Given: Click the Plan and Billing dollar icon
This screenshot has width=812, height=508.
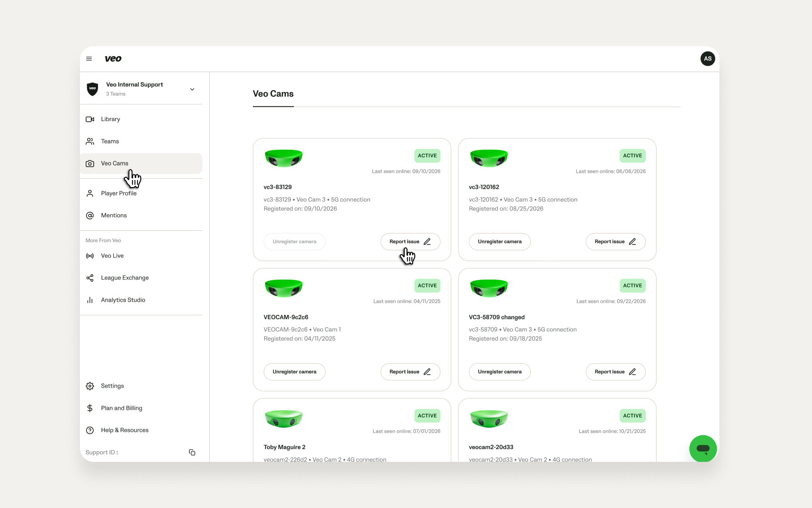Looking at the screenshot, I should tap(90, 408).
